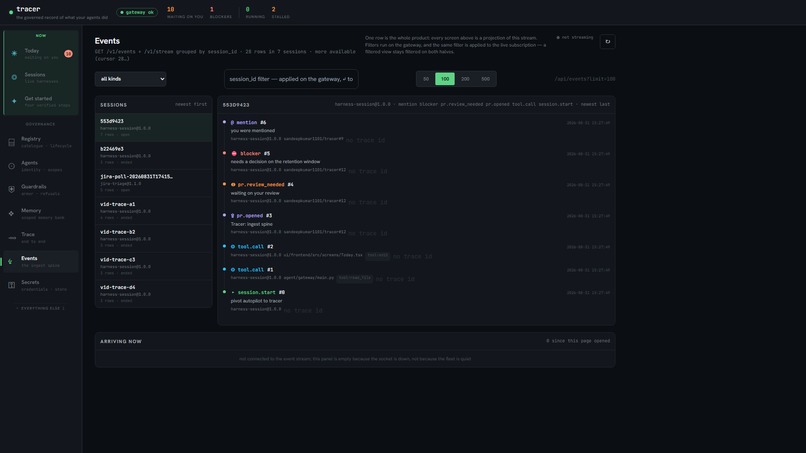Screen dimensions: 806x453
Task: Select session vid-trace-b2
Action: pos(154,239)
